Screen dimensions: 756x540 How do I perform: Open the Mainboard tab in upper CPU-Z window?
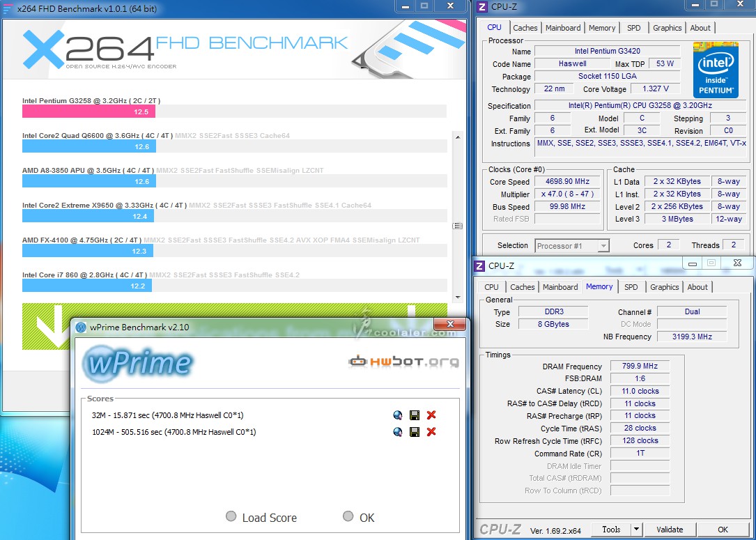[x=563, y=28]
